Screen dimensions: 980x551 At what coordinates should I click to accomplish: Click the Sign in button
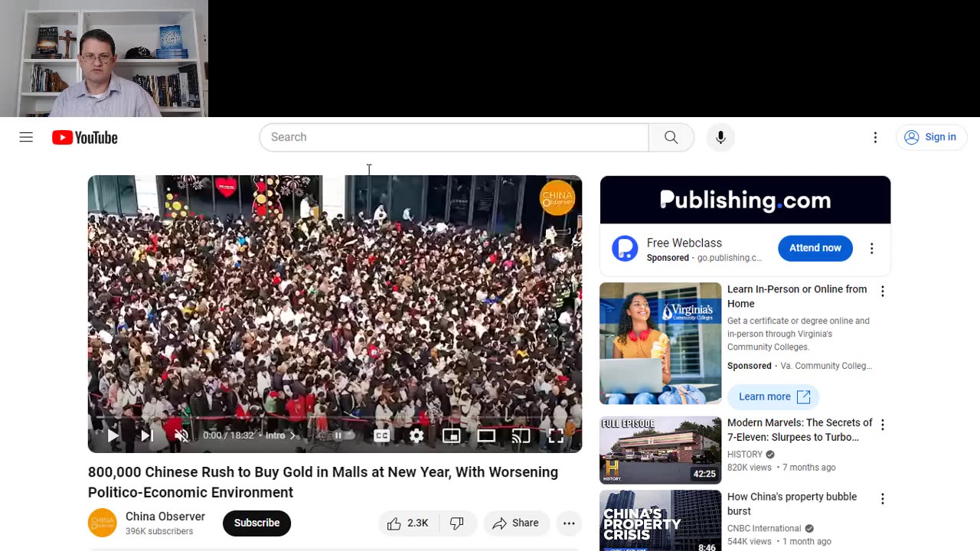click(931, 137)
